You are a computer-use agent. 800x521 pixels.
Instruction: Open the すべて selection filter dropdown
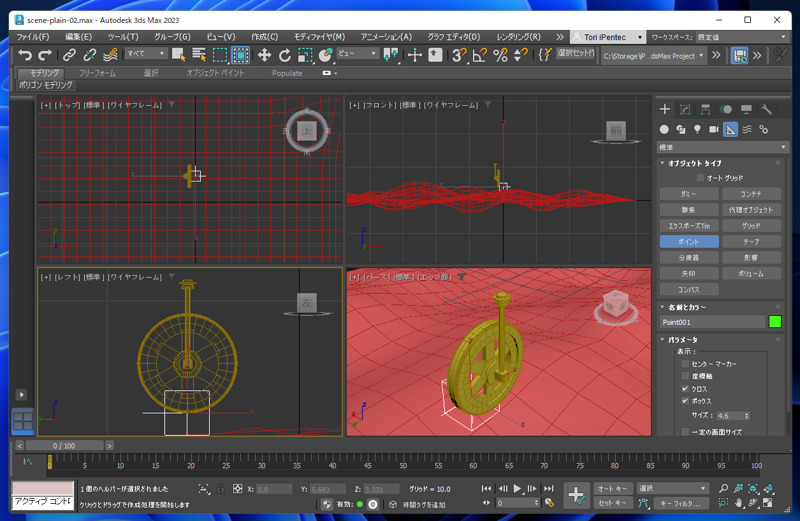coord(146,54)
